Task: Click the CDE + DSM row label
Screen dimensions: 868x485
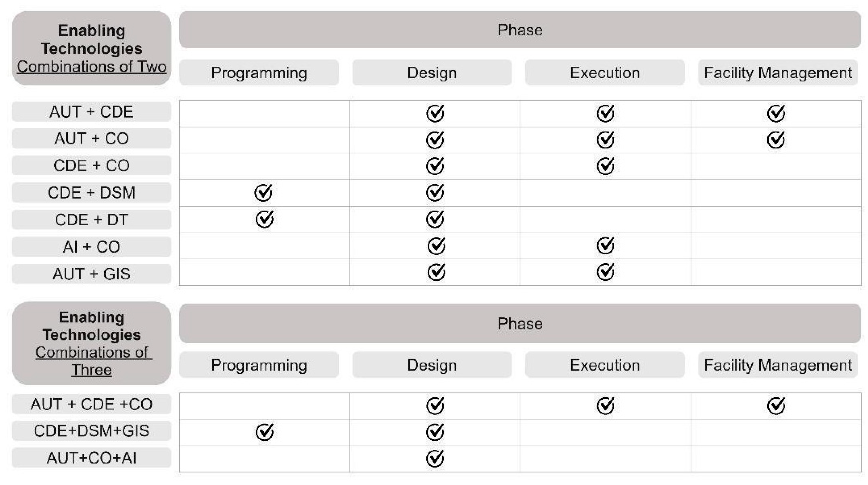Action: pos(91,193)
